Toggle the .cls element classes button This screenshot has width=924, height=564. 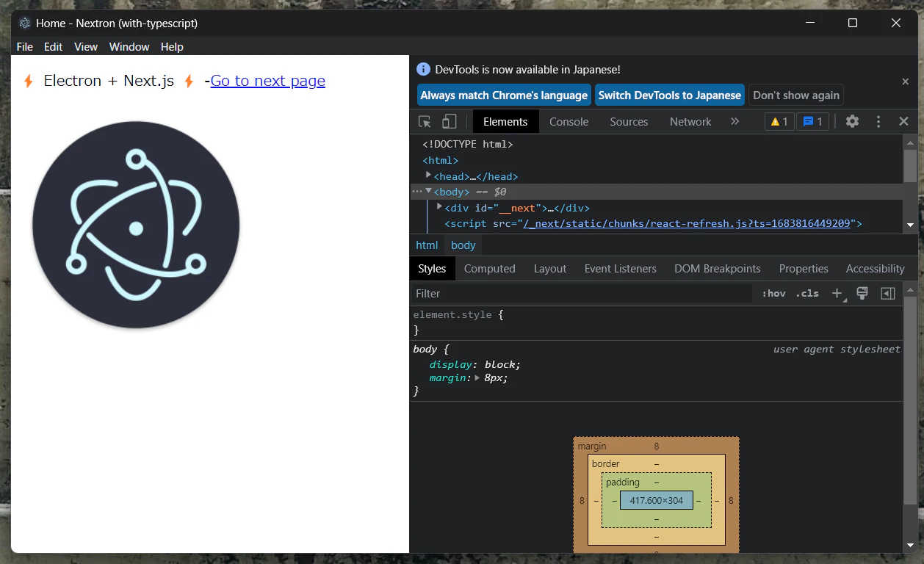807,294
